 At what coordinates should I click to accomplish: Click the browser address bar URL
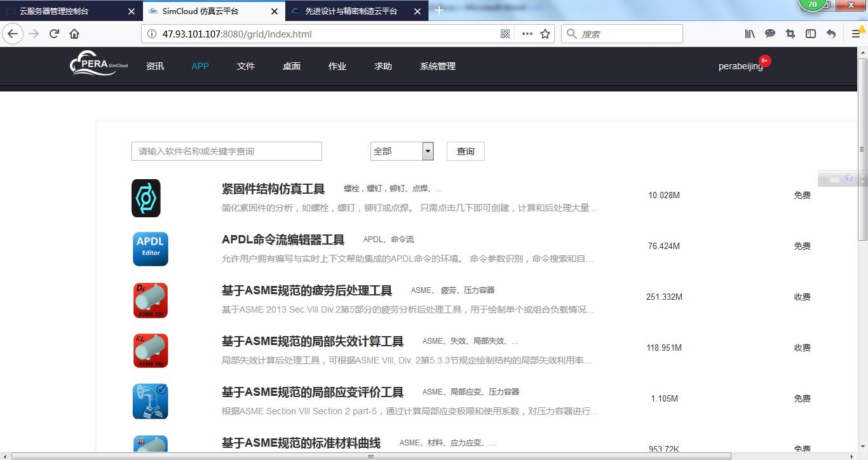[x=237, y=34]
